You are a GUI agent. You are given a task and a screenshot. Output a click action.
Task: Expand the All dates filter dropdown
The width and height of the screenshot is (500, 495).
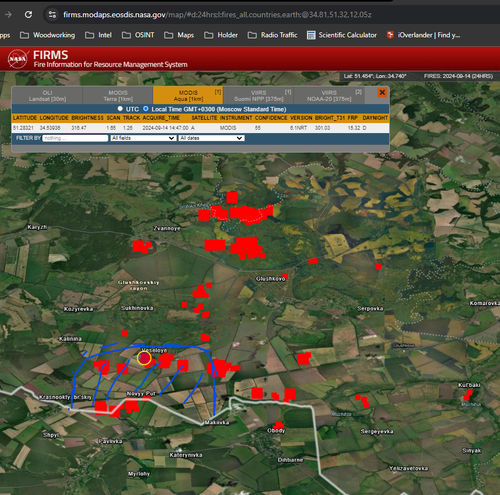click(x=211, y=138)
